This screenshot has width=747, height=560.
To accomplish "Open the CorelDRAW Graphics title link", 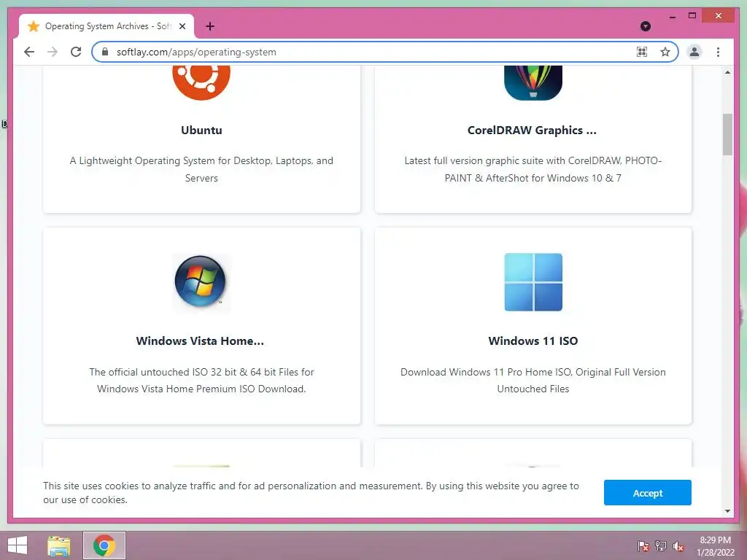I will [x=532, y=130].
